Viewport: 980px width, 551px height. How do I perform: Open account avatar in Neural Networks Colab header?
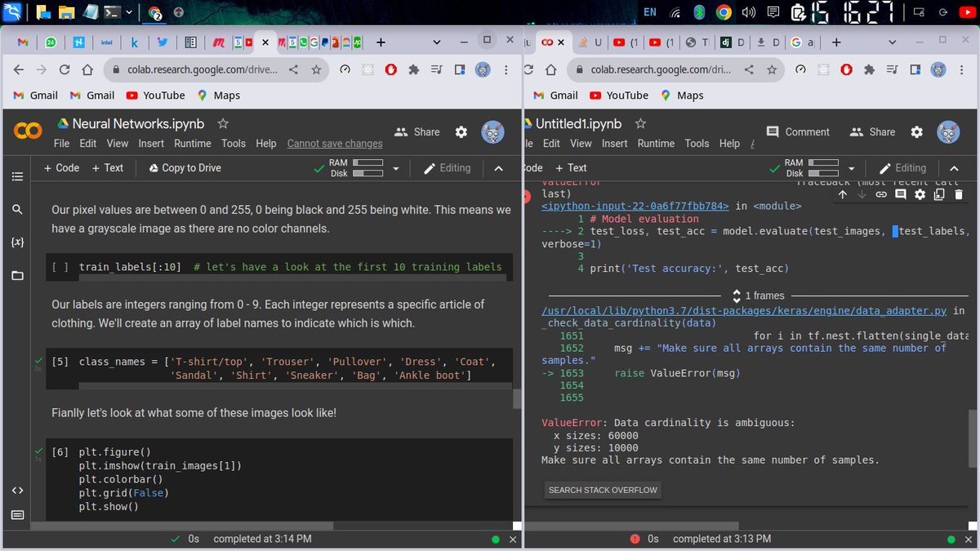coord(492,131)
